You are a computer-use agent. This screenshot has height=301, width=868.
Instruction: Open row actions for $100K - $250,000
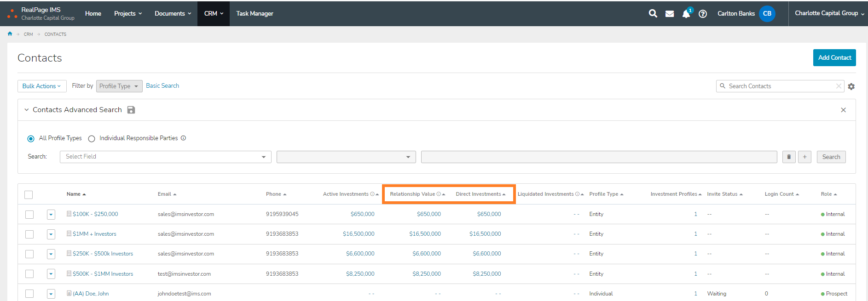[51, 214]
